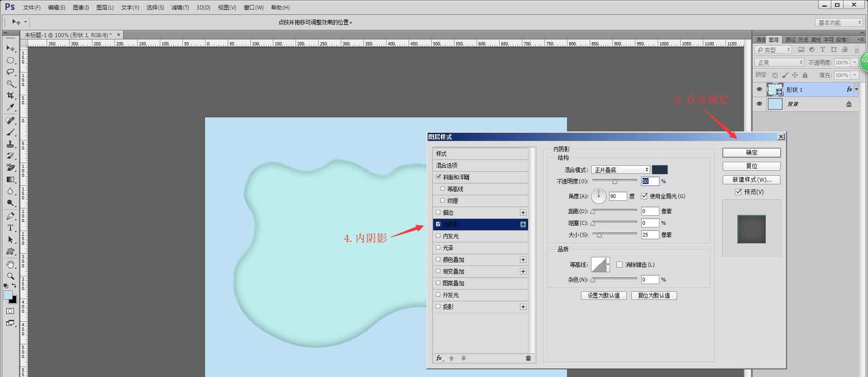Viewport: 868px width, 377px height.
Task: Toggle the 使用全局光 checkbox
Action: click(x=644, y=196)
